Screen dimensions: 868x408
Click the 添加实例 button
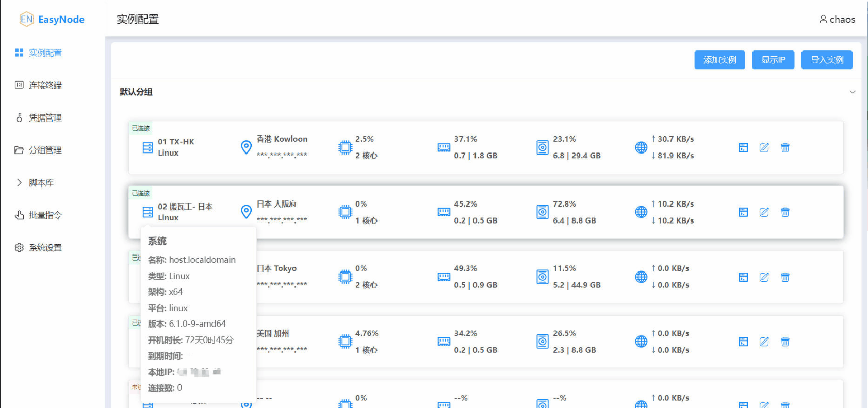(719, 60)
